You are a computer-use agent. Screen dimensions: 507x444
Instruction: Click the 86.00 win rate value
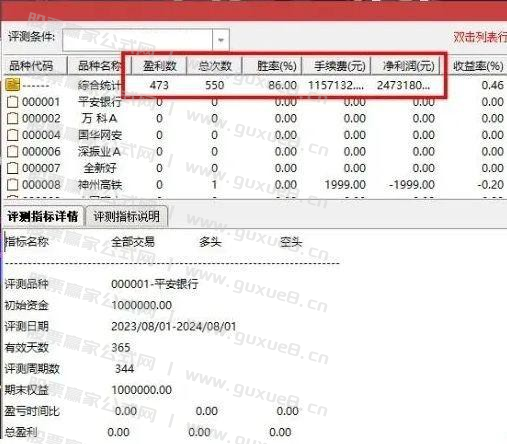(283, 85)
